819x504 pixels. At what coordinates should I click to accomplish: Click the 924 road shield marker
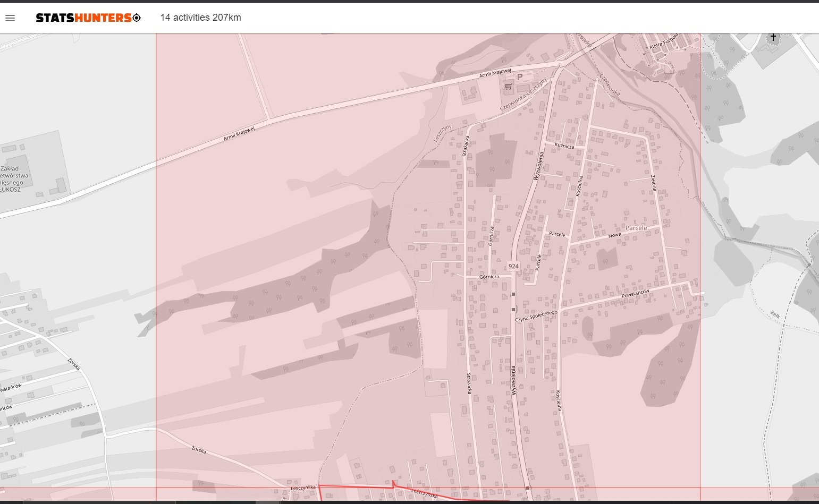click(x=513, y=267)
